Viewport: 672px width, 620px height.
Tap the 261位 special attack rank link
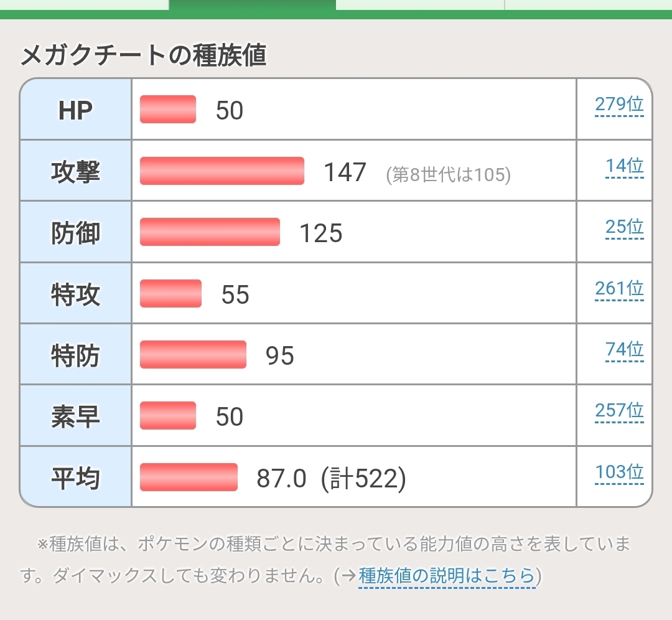click(618, 289)
